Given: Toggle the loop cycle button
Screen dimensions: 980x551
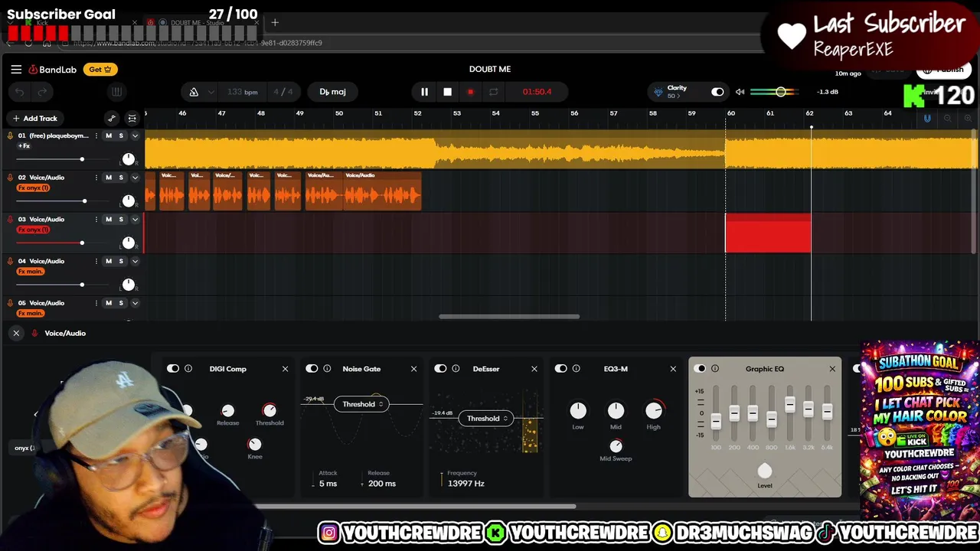Looking at the screenshot, I should (x=493, y=92).
